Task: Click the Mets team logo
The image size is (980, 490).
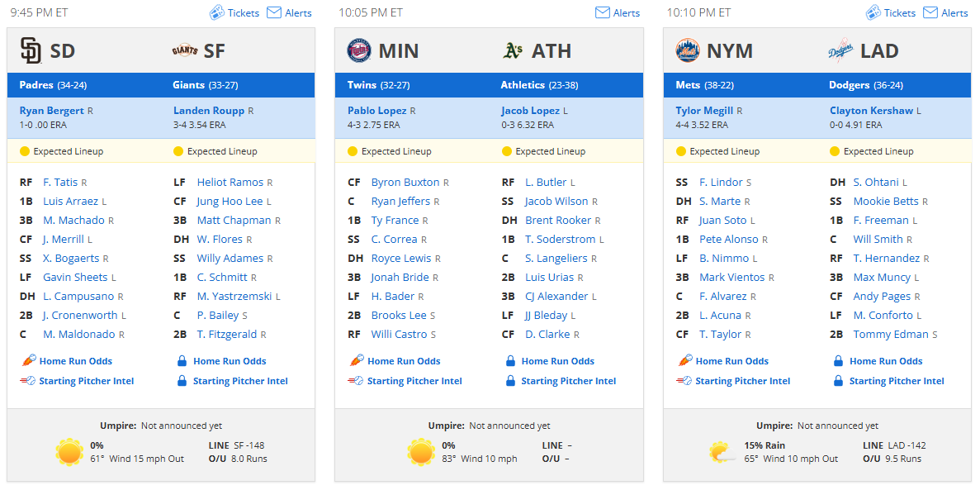Action: click(688, 50)
